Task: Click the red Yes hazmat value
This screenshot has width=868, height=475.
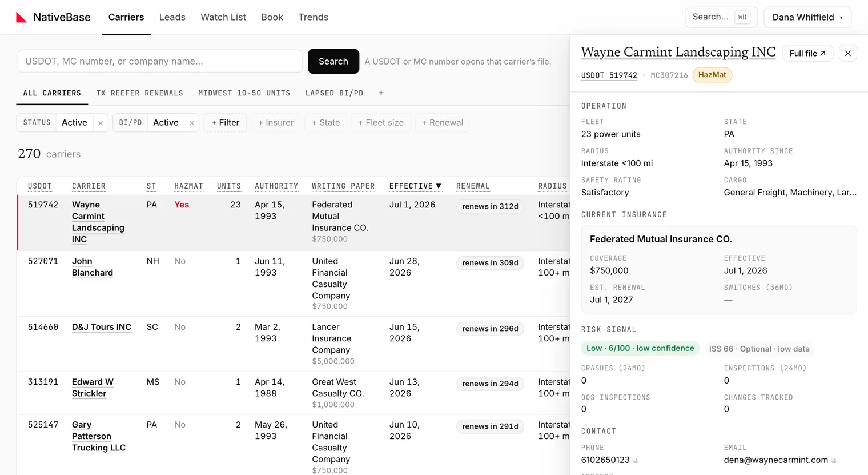Action: pos(182,205)
